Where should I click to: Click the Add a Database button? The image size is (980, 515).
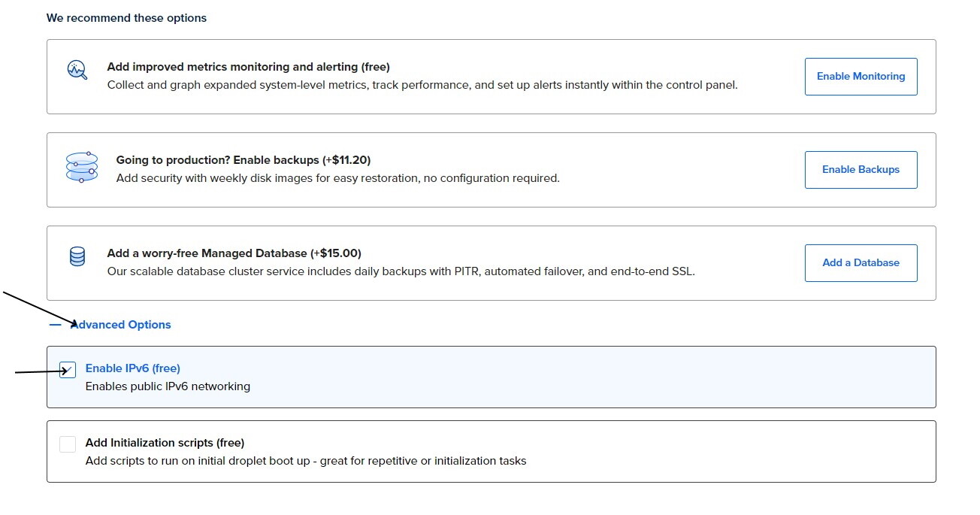[861, 263]
